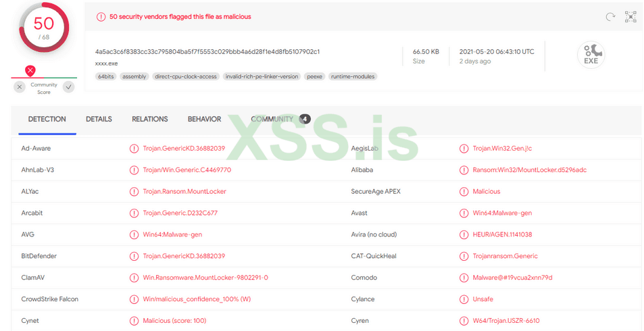Click alert icon beside Trojan.Generic.D232C677
Viewport: 644px width, 331px height.
pos(134,213)
